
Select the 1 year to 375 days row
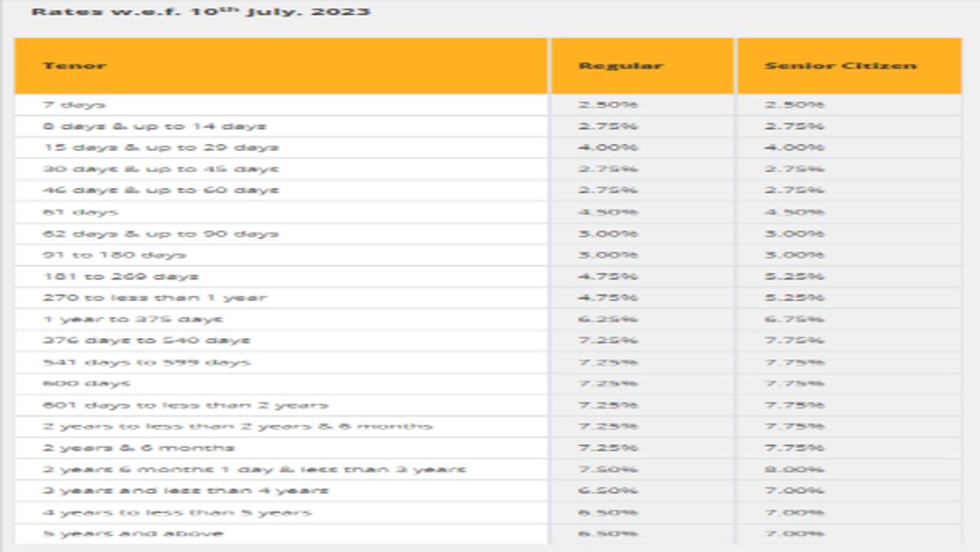tap(488, 319)
